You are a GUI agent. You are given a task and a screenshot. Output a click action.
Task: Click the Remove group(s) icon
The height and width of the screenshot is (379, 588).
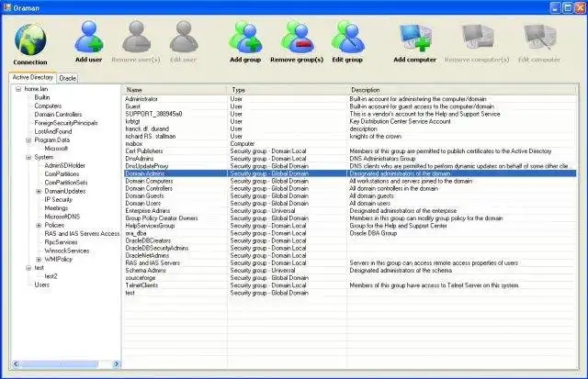(297, 37)
